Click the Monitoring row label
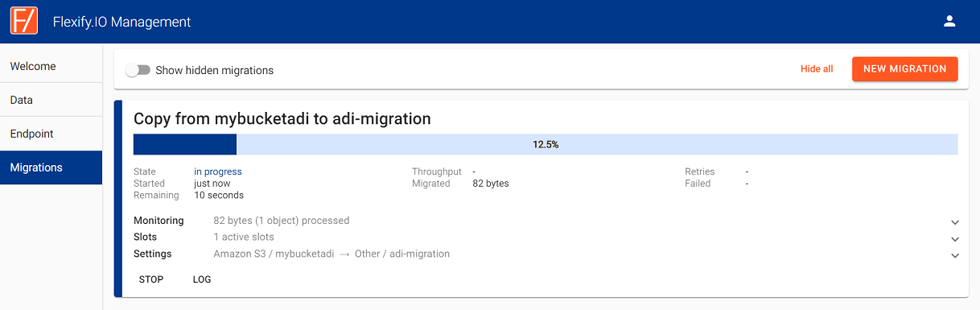Viewport: 980px width, 310px height. pyautogui.click(x=159, y=221)
